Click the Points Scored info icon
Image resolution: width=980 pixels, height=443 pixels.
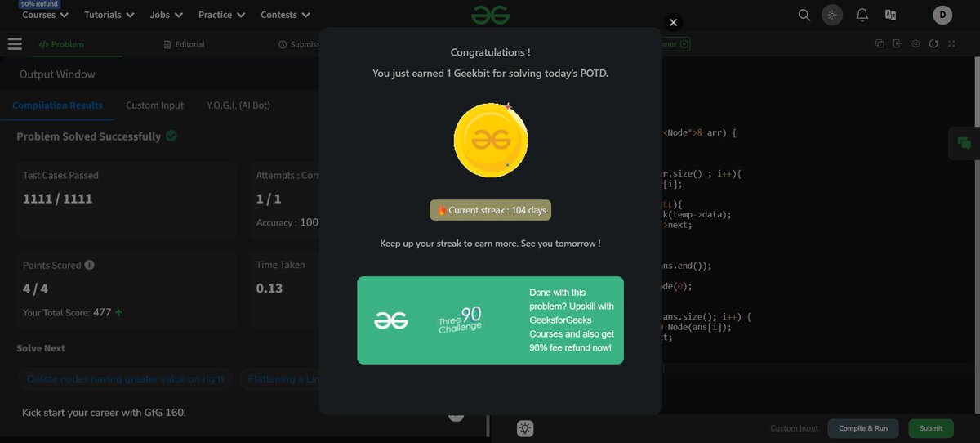pyautogui.click(x=89, y=265)
